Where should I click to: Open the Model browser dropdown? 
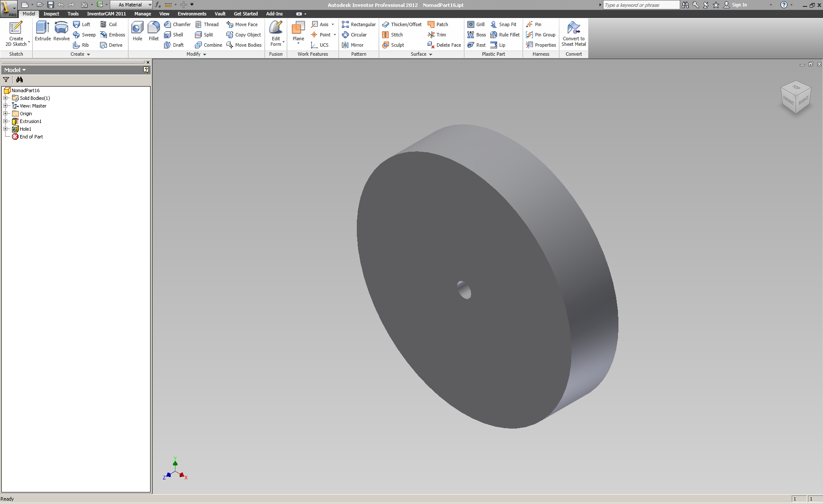[x=15, y=70]
